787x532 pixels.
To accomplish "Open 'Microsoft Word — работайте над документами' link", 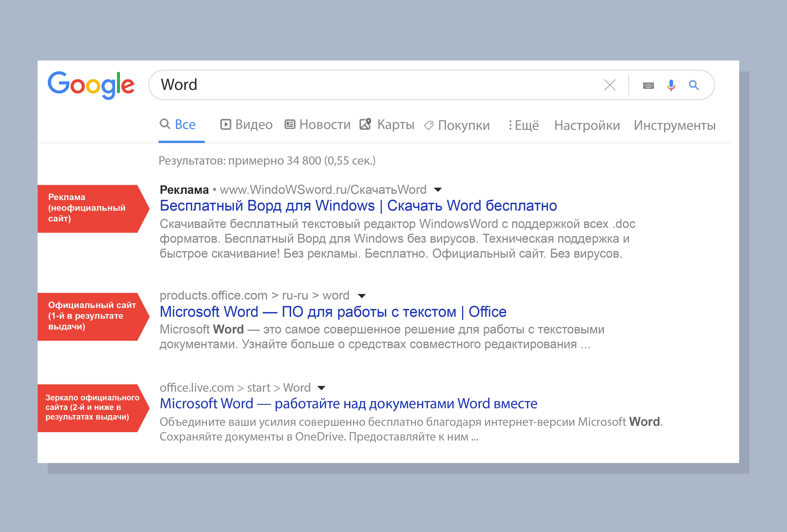I will pos(349,404).
